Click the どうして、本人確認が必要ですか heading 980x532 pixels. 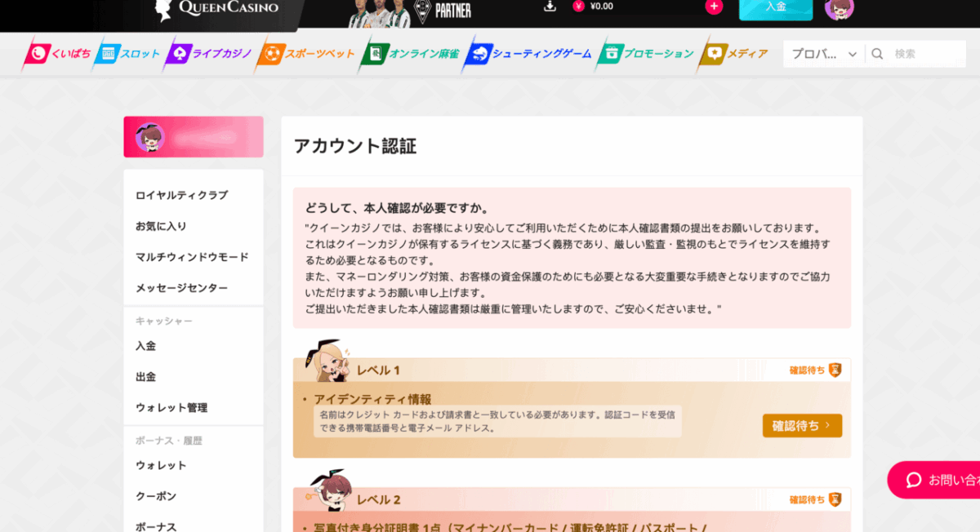pyautogui.click(x=397, y=208)
